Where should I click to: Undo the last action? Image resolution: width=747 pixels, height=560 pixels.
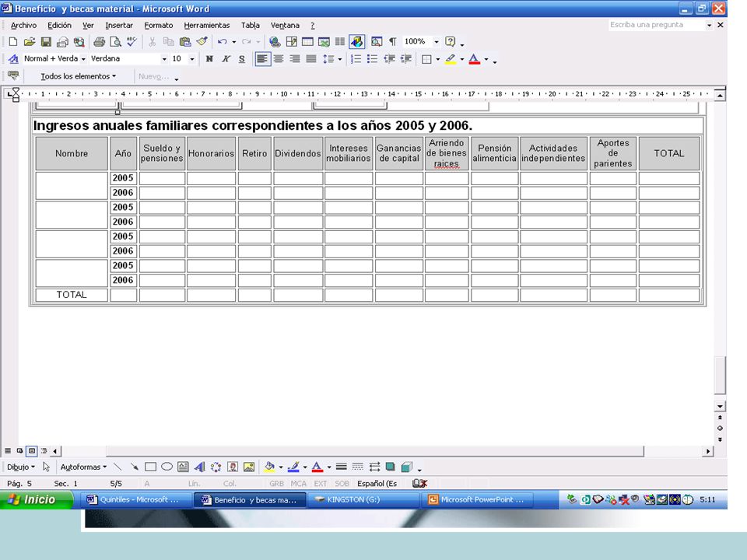[222, 42]
